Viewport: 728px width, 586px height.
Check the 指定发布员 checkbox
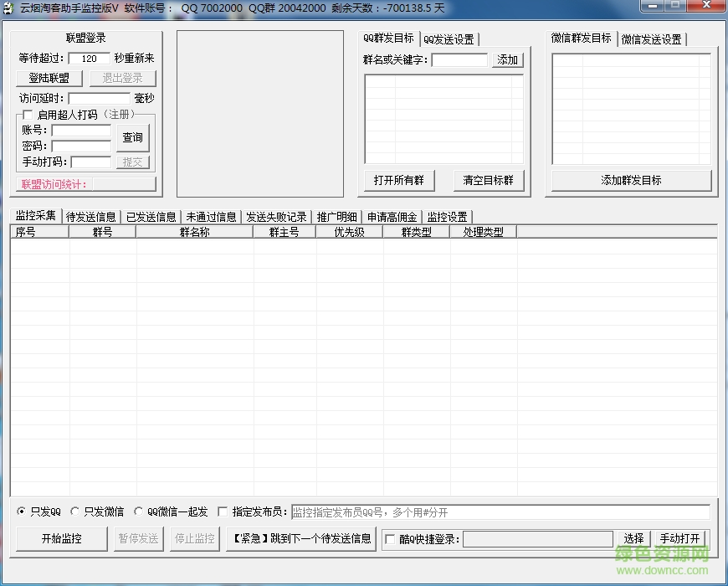tap(223, 511)
